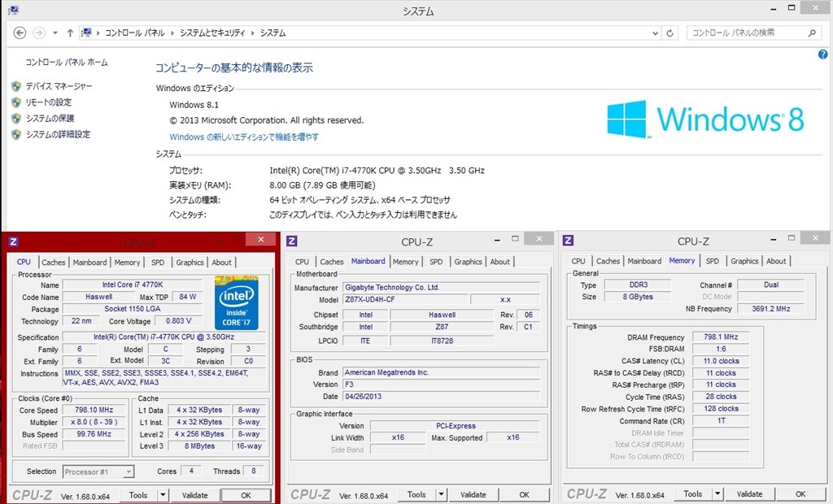The width and height of the screenshot is (833, 504).
Task: Select システムとセキュリティ in breadcrumb path
Action: [x=212, y=33]
